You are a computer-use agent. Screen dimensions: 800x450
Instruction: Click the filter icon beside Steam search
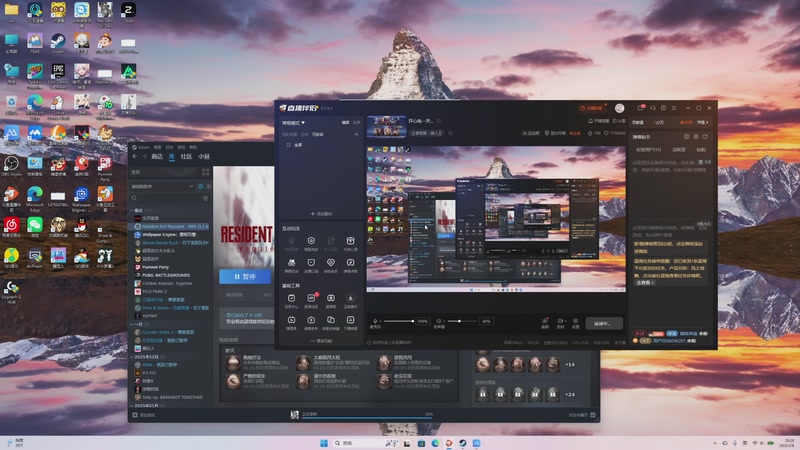point(206,198)
